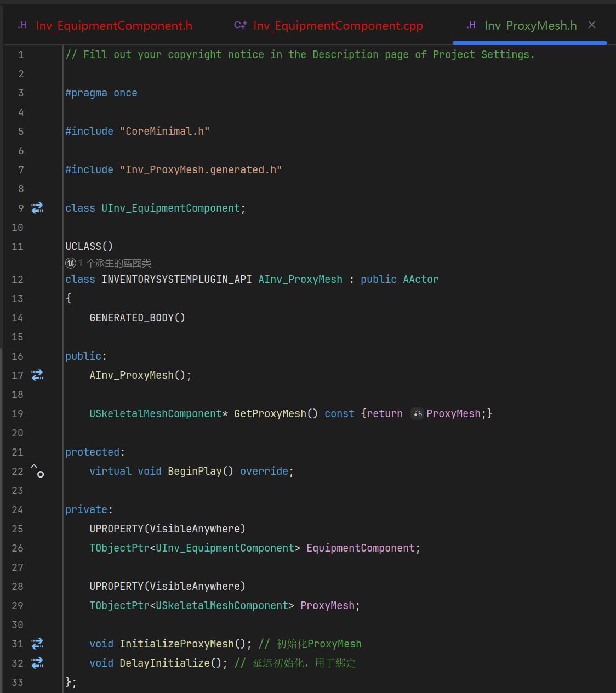Click the GENERATED_BODY() macro
Viewport: 616px width, 693px height.
point(137,318)
